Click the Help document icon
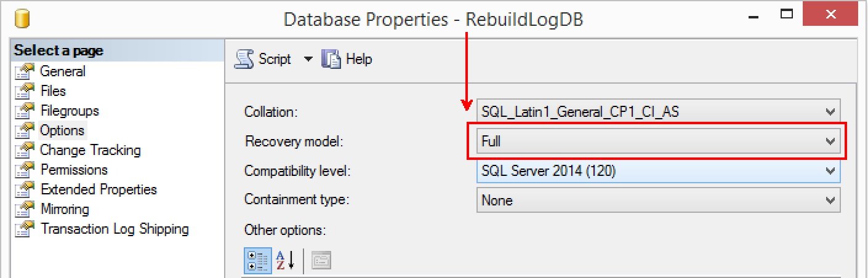868x278 pixels. 331,59
